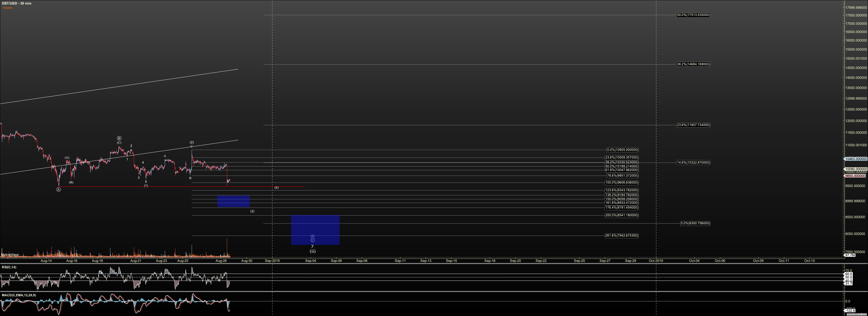Select the (A) wave label near Aug-16
This screenshot has width=868, height=316.
point(67,158)
